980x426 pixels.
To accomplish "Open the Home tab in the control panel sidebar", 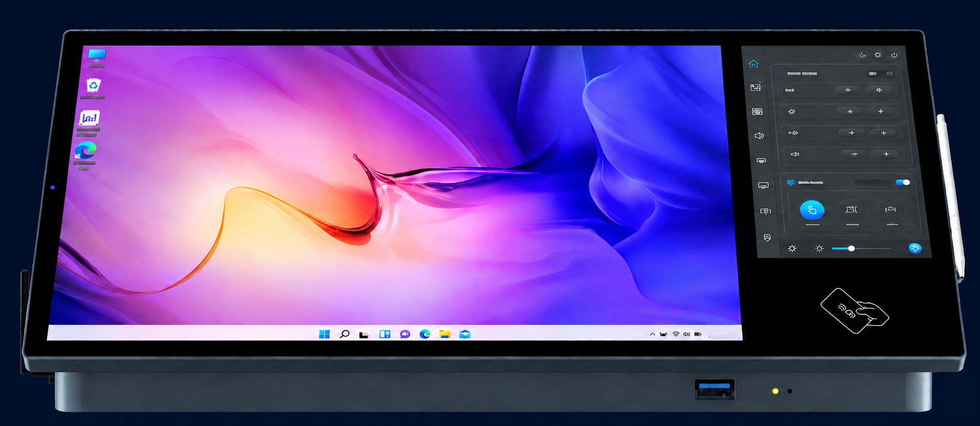I will [753, 64].
